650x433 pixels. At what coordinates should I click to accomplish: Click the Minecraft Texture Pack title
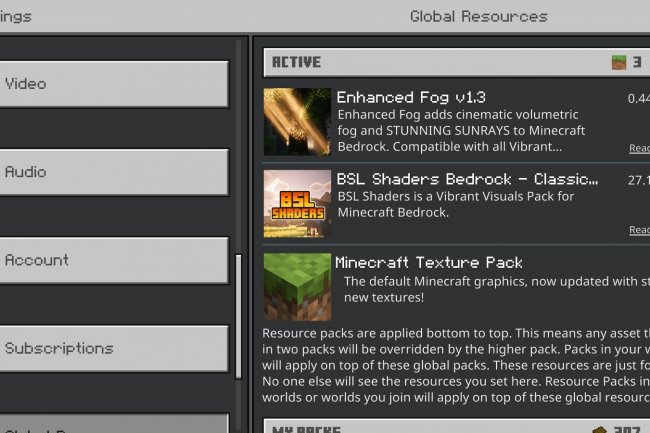(x=429, y=262)
